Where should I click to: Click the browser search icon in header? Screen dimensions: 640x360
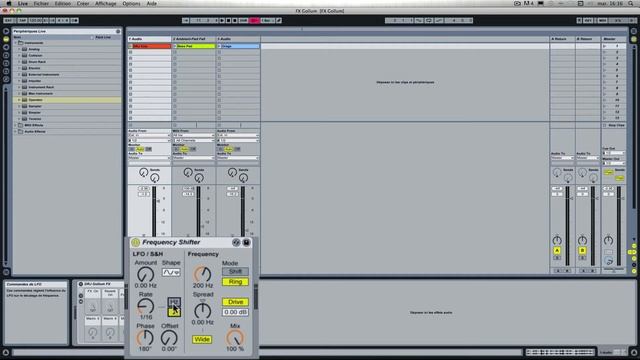(x=118, y=31)
